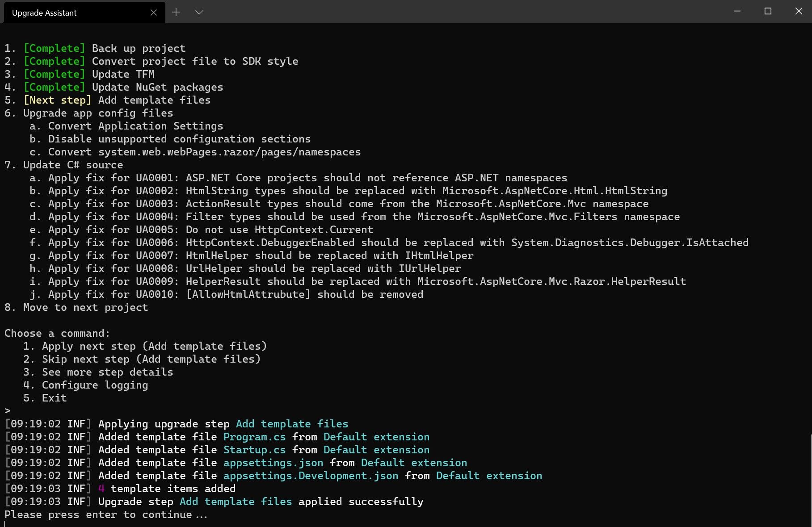Screen dimensions: 812x527
Task: Close the Upgrade Assistant tab
Action: pos(153,13)
